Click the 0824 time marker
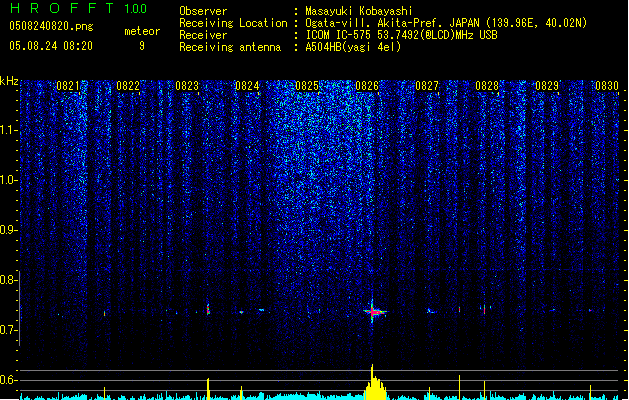 tap(248, 86)
